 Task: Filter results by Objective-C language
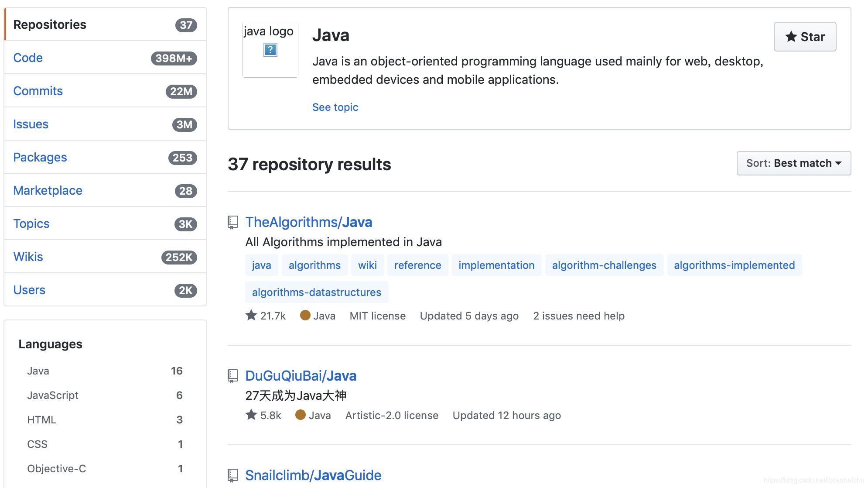pyautogui.click(x=105, y=469)
